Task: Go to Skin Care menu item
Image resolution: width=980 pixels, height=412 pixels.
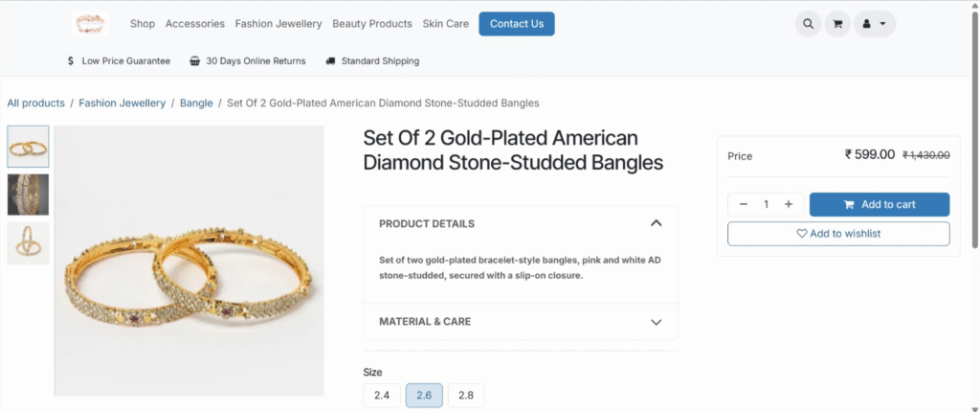Action: point(445,24)
